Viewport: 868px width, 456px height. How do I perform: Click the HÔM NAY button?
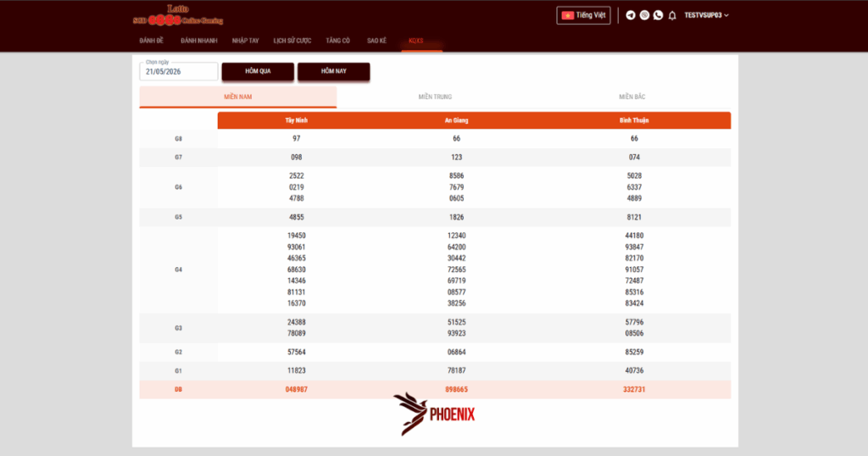[334, 71]
